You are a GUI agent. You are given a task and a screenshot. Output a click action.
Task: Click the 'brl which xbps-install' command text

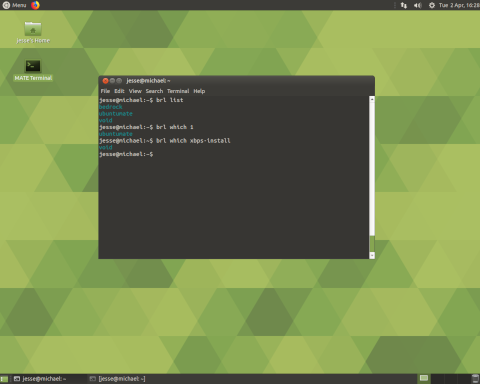point(193,141)
